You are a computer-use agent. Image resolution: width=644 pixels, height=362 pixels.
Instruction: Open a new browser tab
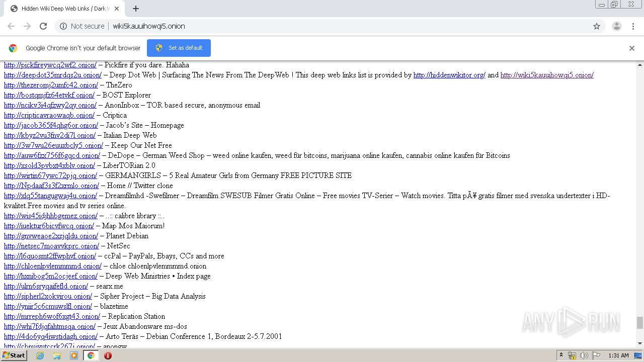(x=136, y=9)
